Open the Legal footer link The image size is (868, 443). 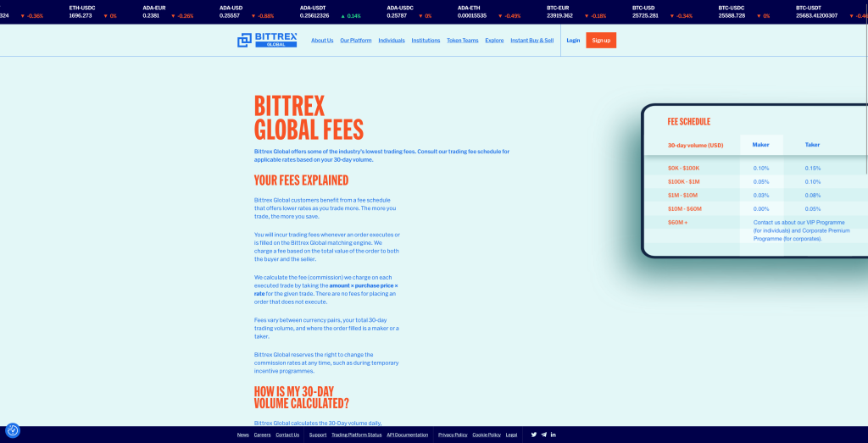coord(511,435)
